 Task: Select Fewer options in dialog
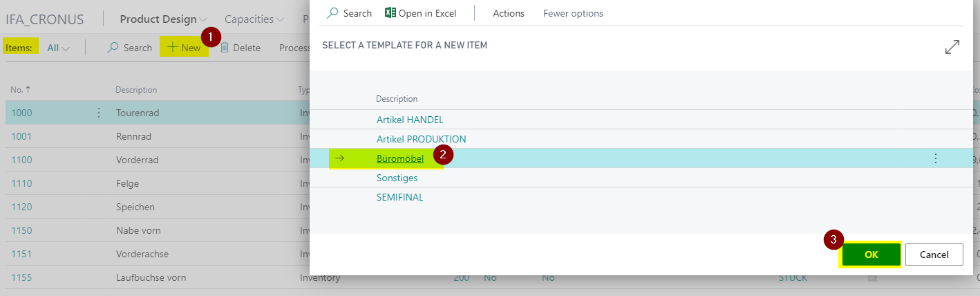click(573, 13)
